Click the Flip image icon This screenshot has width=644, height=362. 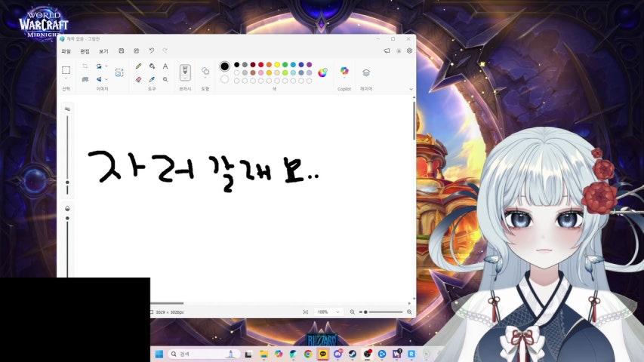click(99, 79)
